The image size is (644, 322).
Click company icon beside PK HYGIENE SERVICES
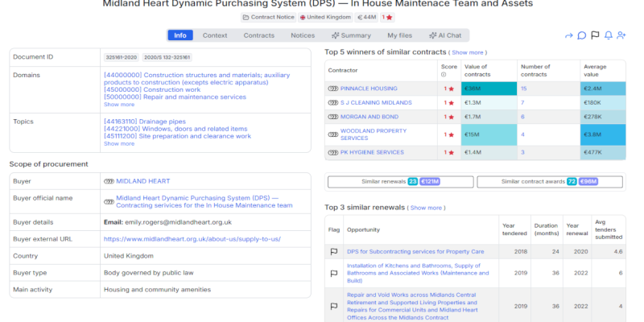[x=333, y=152]
